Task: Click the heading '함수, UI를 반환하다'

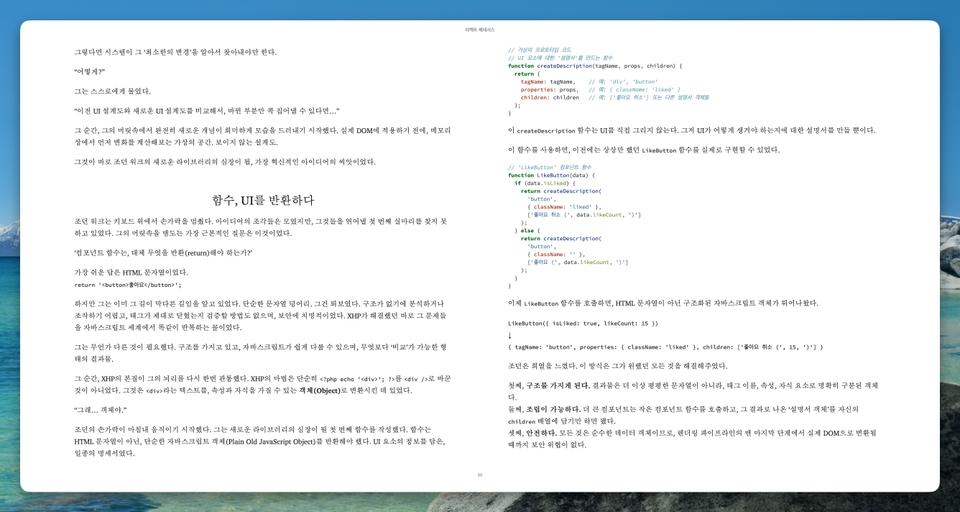Action: tap(263, 200)
